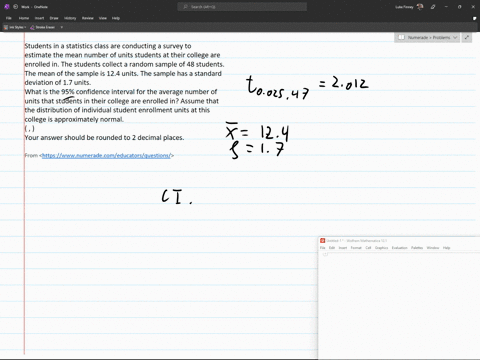Switch to the OneNote Insert tab
480x360 pixels.
(39, 18)
